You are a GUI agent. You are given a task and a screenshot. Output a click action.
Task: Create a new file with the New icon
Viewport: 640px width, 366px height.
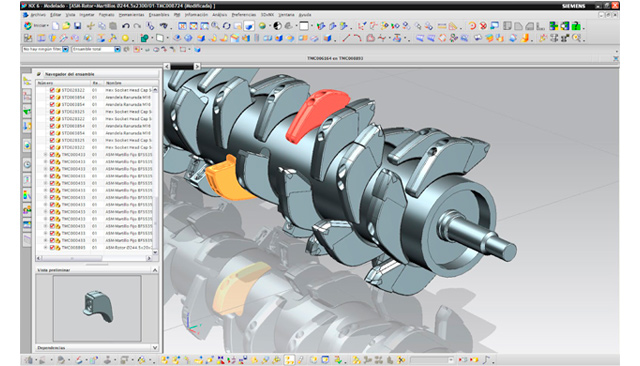click(x=56, y=26)
